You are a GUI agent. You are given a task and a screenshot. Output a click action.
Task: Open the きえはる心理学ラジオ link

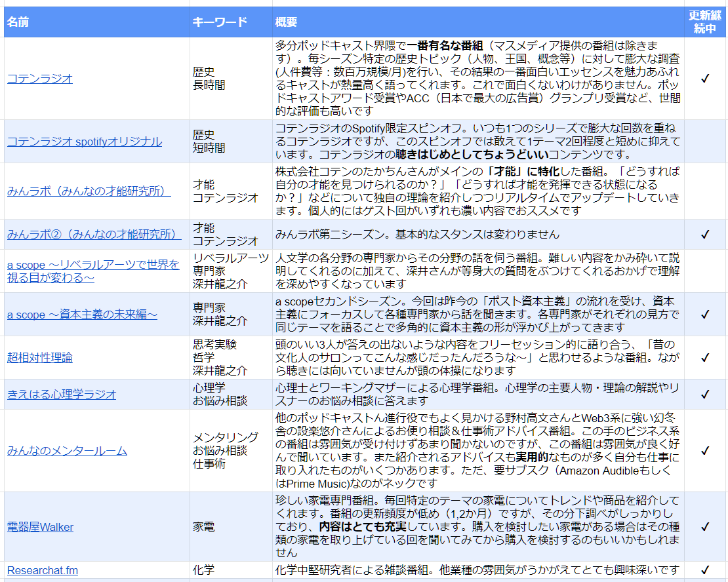(62, 394)
